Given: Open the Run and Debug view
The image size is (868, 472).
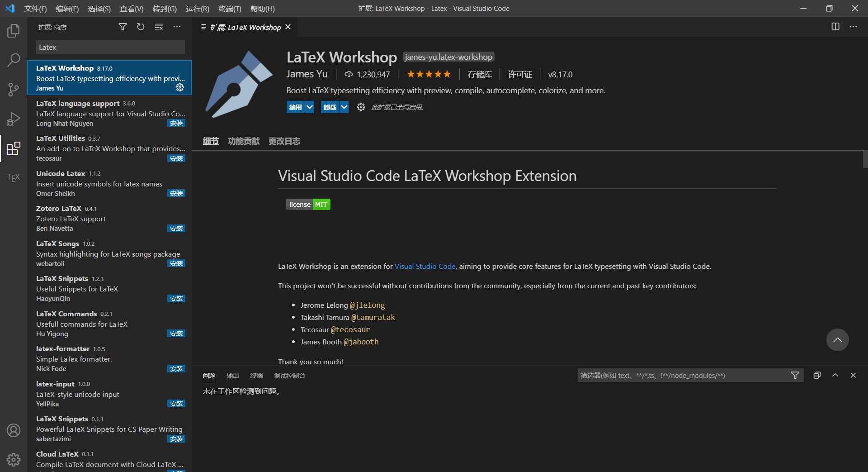Looking at the screenshot, I should (14, 119).
